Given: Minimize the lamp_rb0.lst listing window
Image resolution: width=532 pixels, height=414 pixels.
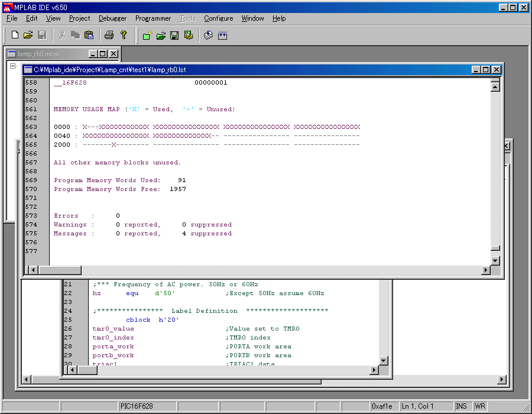Looking at the screenshot, I should (476, 70).
